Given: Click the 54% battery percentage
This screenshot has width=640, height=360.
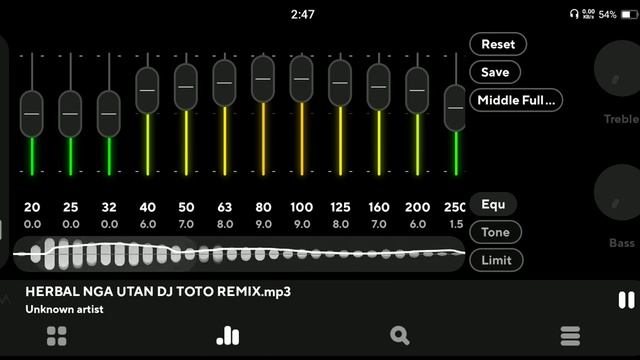Looking at the screenshot, I should pyautogui.click(x=607, y=15).
